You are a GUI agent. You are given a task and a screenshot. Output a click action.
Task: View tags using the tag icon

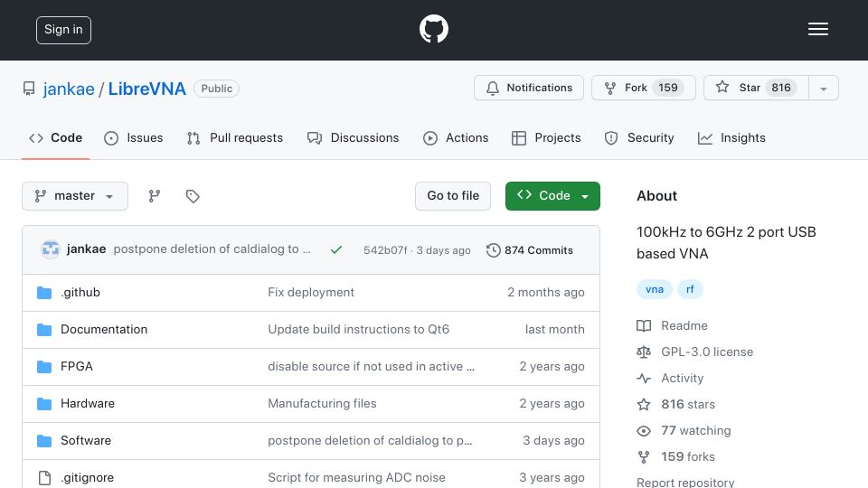coord(193,196)
